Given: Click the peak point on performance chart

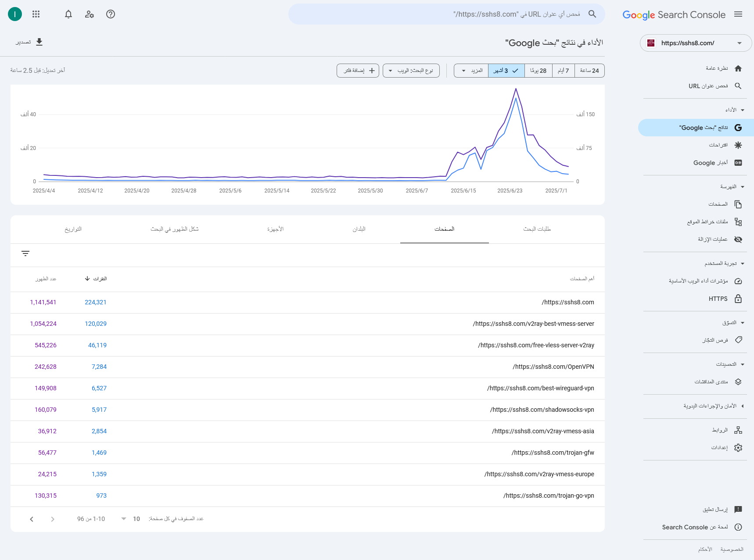Looking at the screenshot, I should [516, 89].
